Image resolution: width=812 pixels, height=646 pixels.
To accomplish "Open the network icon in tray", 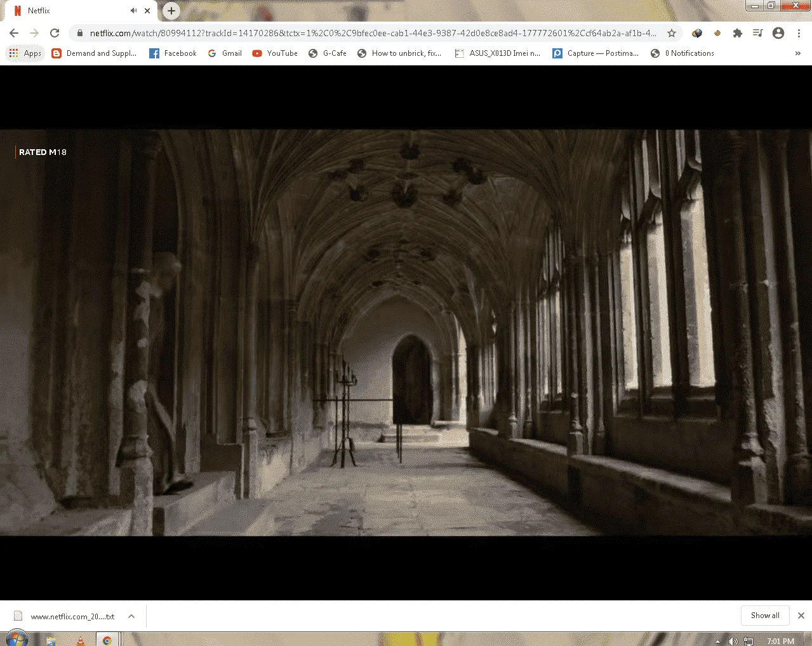I will coord(749,642).
